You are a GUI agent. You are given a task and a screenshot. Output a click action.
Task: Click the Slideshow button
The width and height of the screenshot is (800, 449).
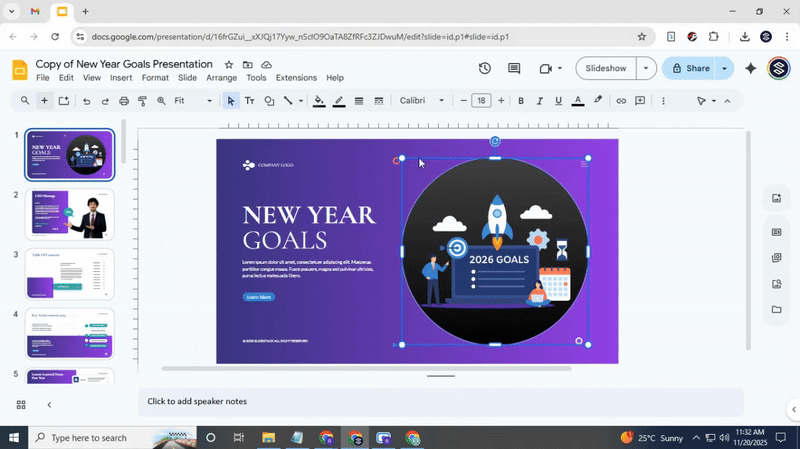[606, 69]
